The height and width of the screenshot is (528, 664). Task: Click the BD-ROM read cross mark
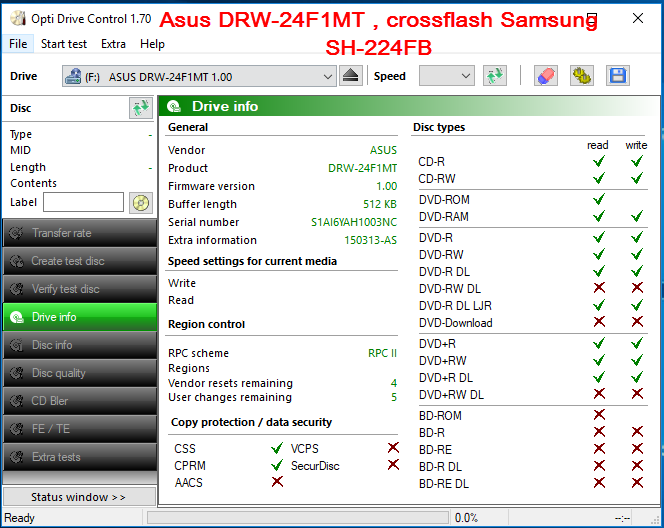599,415
